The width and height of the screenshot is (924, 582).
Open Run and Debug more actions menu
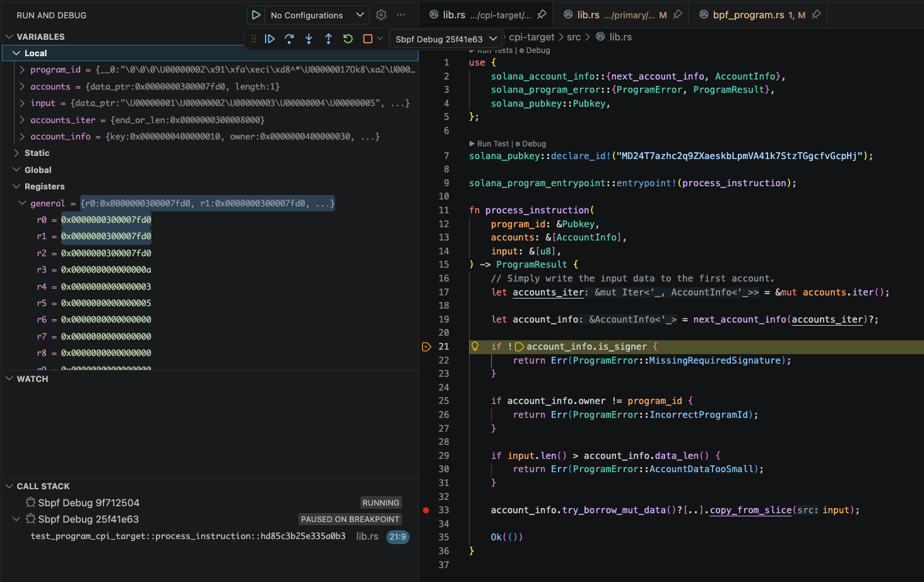401,15
